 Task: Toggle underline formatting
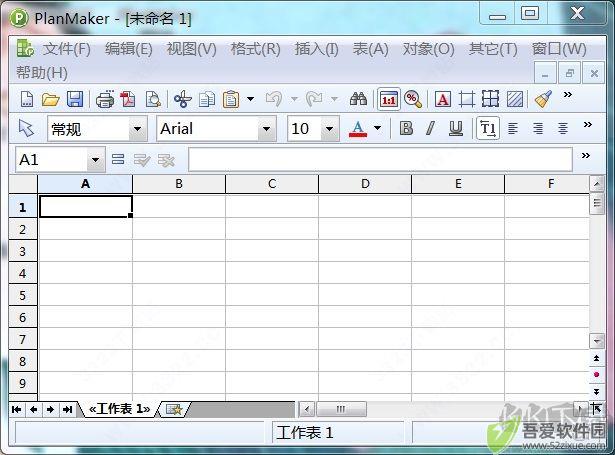pyautogui.click(x=455, y=128)
